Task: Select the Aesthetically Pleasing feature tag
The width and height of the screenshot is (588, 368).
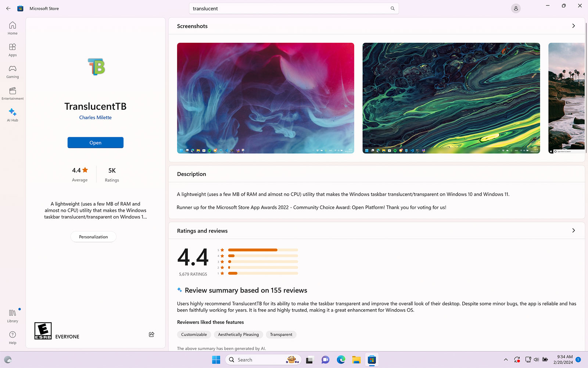Action: (239, 334)
